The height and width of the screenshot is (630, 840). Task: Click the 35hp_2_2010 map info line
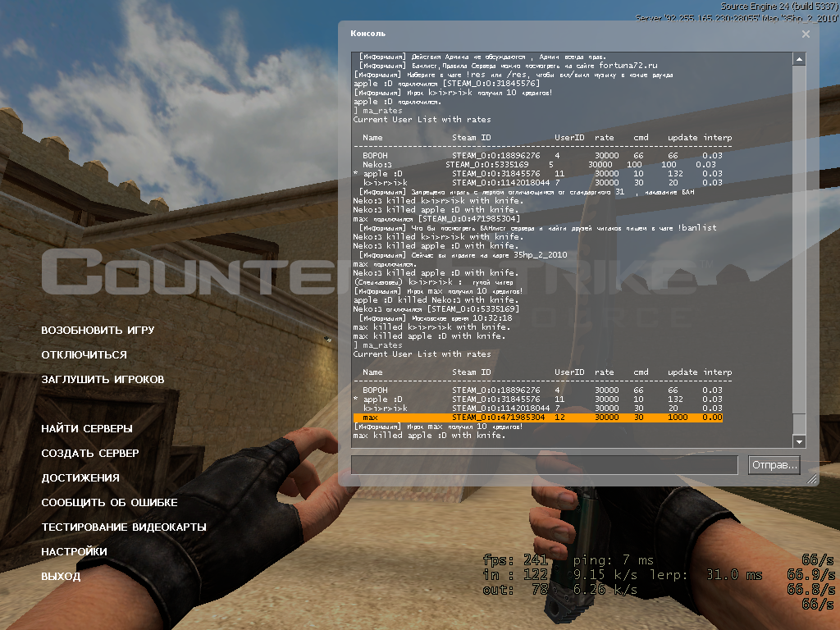pyautogui.click(x=463, y=255)
